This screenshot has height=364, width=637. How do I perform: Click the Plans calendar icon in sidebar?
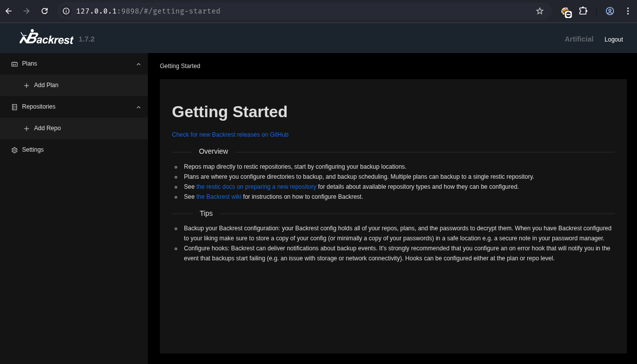[15, 64]
